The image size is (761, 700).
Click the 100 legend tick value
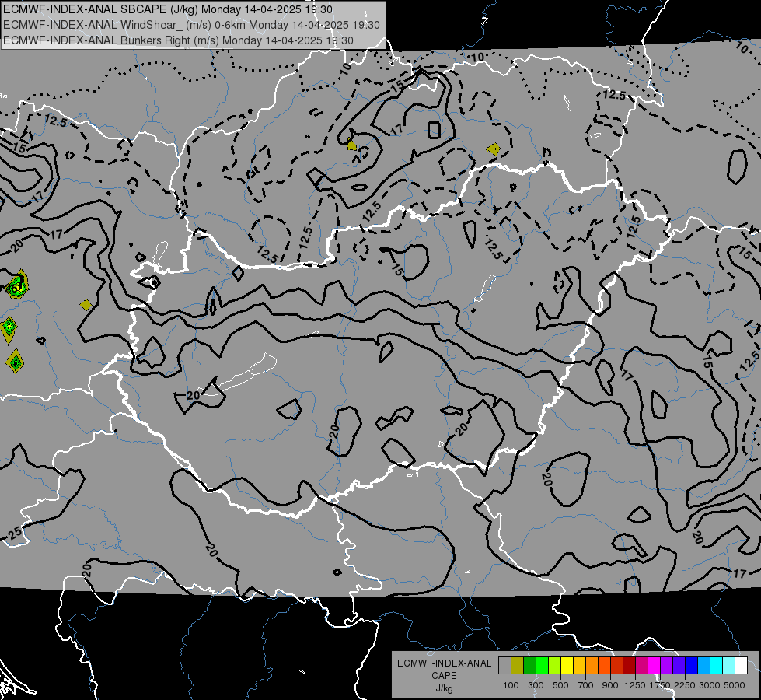coord(511,685)
